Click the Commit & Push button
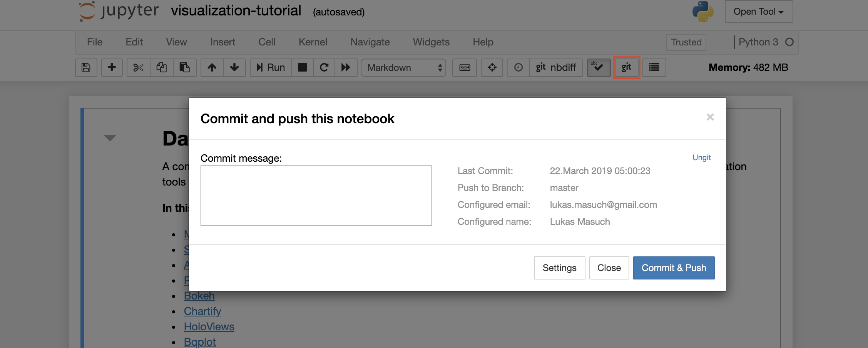The width and height of the screenshot is (868, 348). click(x=674, y=268)
